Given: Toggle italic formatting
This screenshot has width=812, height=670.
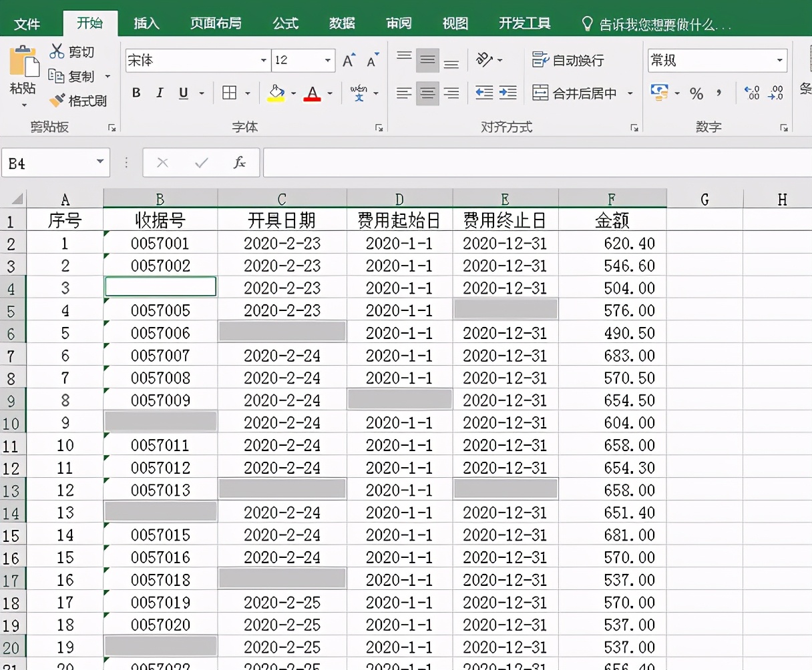Looking at the screenshot, I should (x=160, y=93).
